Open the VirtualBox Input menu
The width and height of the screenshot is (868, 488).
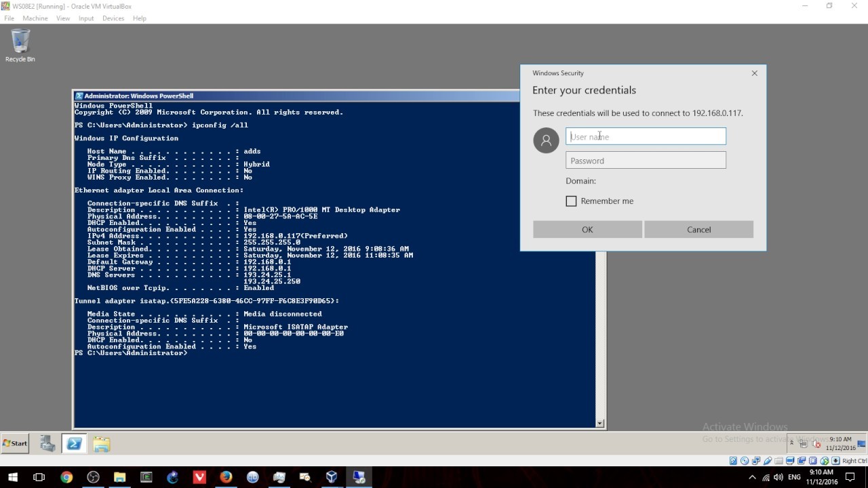point(86,18)
